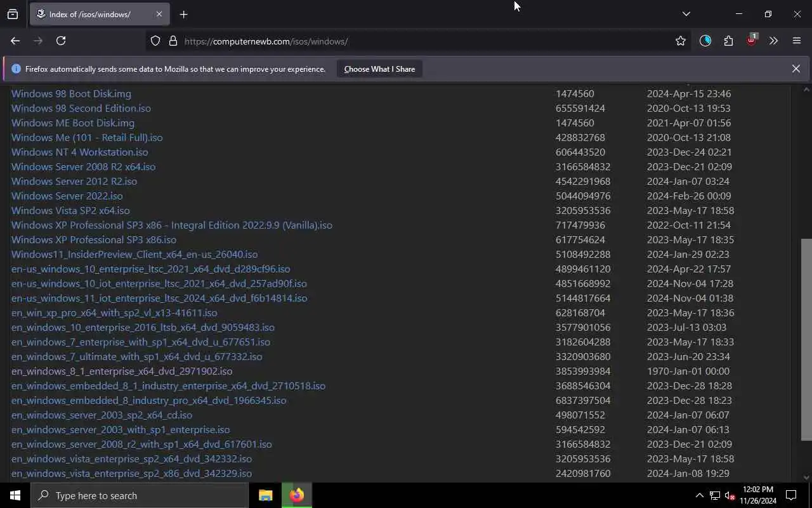This screenshot has width=812, height=508.
Task: Click Choose What I Share button
Action: pyautogui.click(x=379, y=69)
